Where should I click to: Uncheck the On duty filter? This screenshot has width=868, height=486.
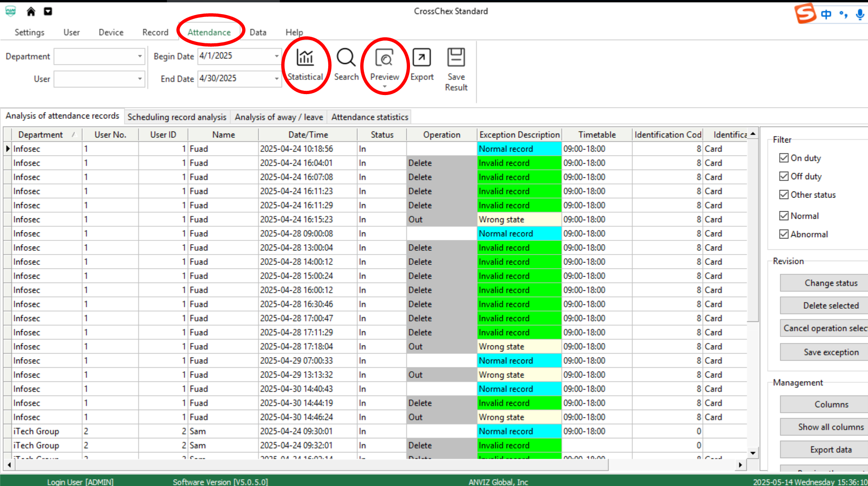(784, 158)
